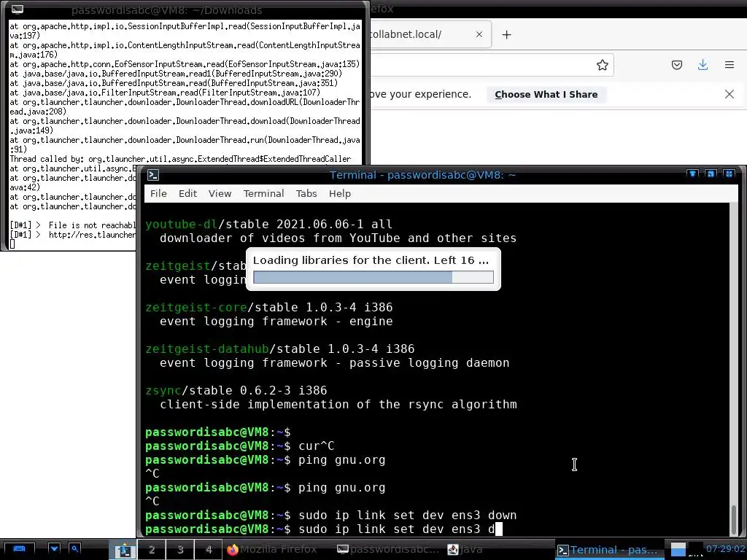Open the Firefox hamburger application menu
The height and width of the screenshot is (560, 747).
coord(729,65)
